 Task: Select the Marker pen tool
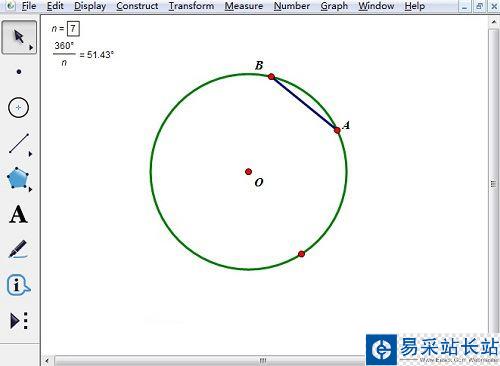click(x=18, y=249)
